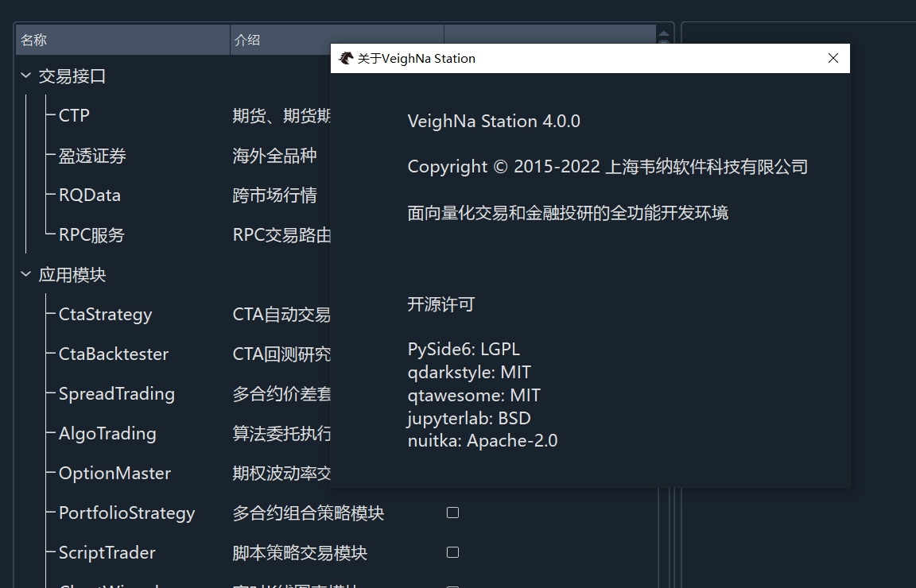Click the CTP description starting with 期货
Viewport: 916px width, 588px height.
pos(281,116)
